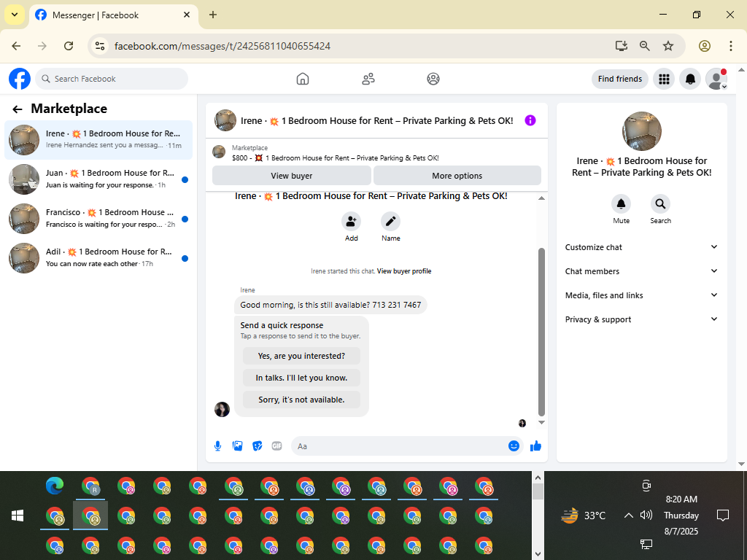Open the Groups icon in top navigation
The height and width of the screenshot is (560, 747).
pos(433,79)
